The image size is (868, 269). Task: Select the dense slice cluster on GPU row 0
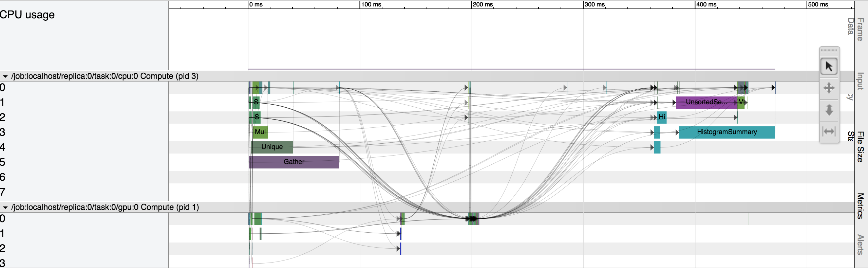[474, 219]
